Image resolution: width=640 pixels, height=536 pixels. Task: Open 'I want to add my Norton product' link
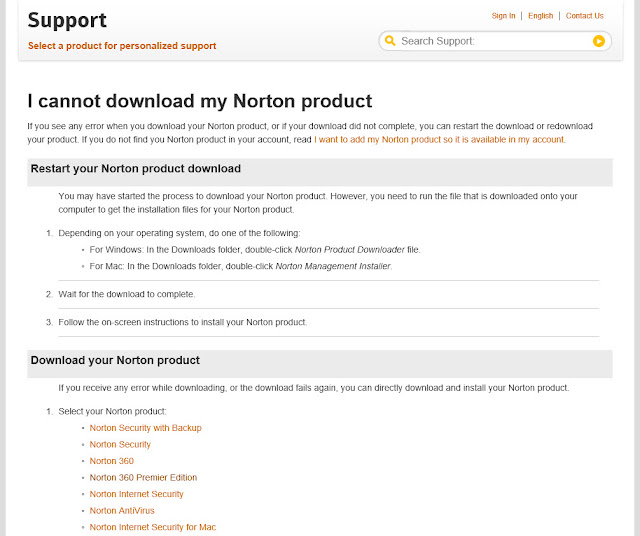[x=441, y=139]
